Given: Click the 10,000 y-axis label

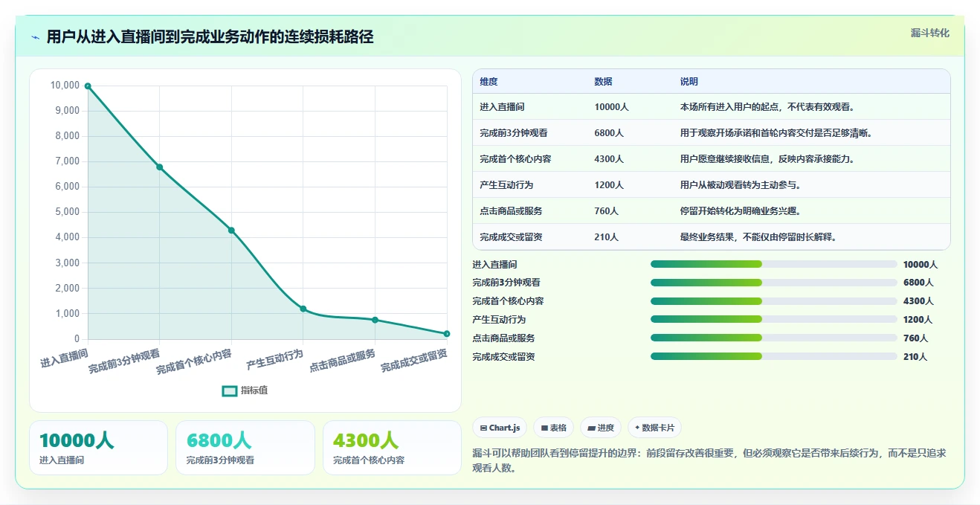Looking at the screenshot, I should [65, 86].
